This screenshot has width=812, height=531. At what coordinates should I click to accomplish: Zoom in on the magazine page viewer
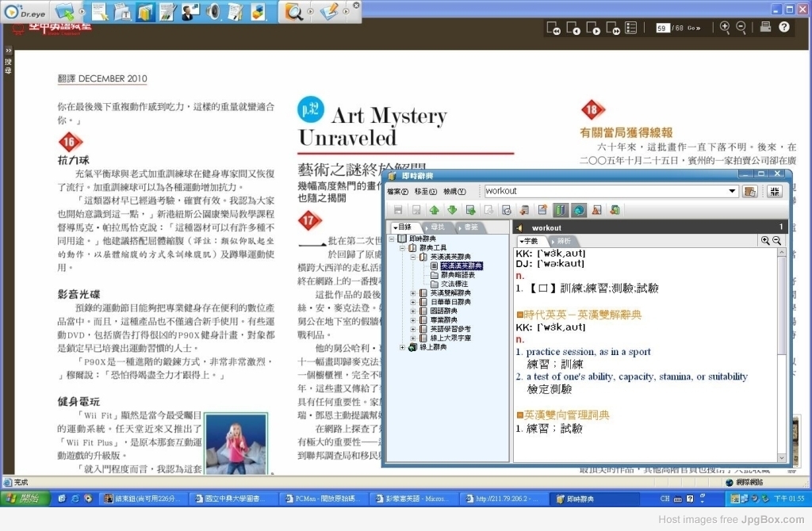[x=725, y=28]
